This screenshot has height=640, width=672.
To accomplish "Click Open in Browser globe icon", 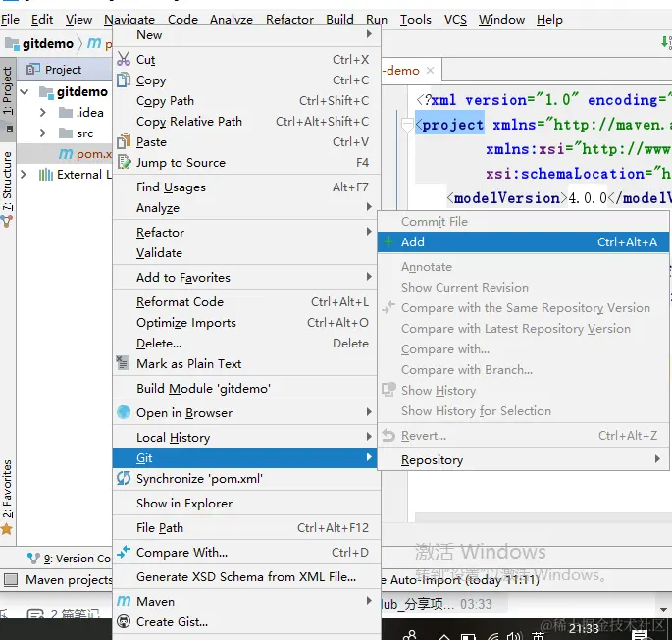I will (x=124, y=412).
